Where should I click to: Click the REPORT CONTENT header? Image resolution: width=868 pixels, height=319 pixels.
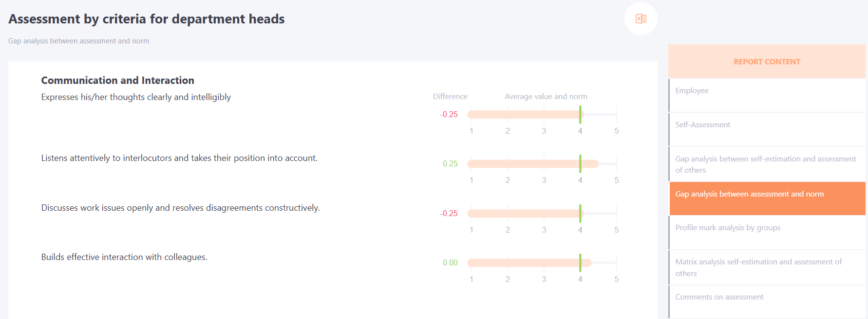click(x=767, y=61)
